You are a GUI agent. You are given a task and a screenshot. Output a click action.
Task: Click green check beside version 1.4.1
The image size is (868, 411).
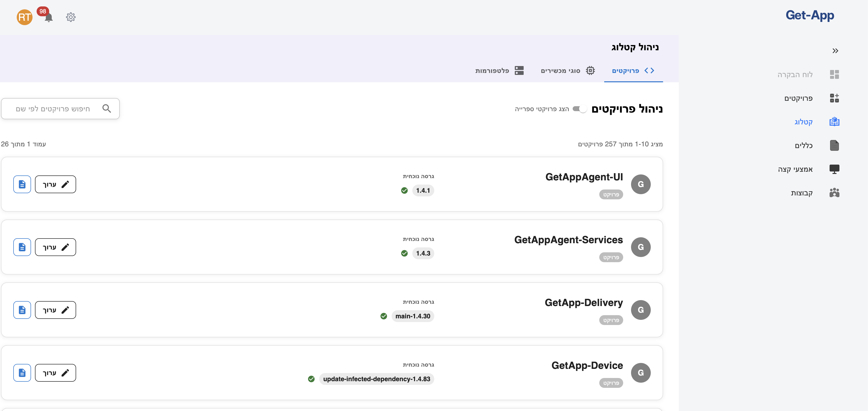point(404,190)
